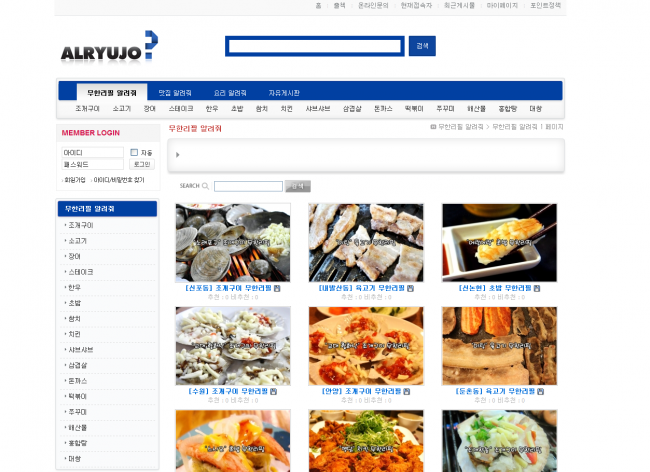The height and width of the screenshot is (472, 650).
Task: Select 돈까스 in the left sidebar list
Action: tap(78, 381)
